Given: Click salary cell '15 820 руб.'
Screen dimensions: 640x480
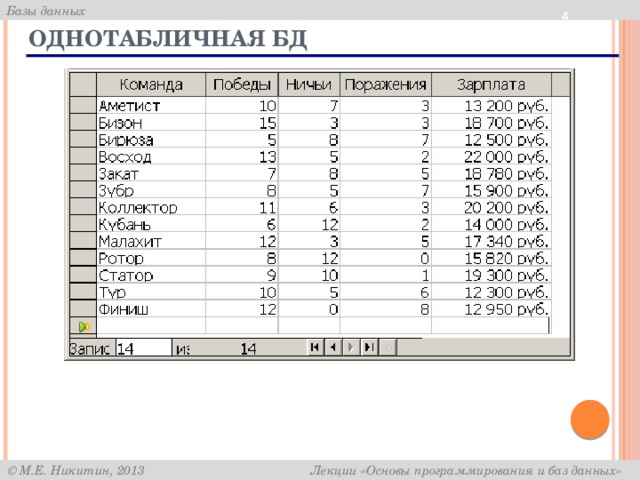Looking at the screenshot, I should [x=491, y=258].
